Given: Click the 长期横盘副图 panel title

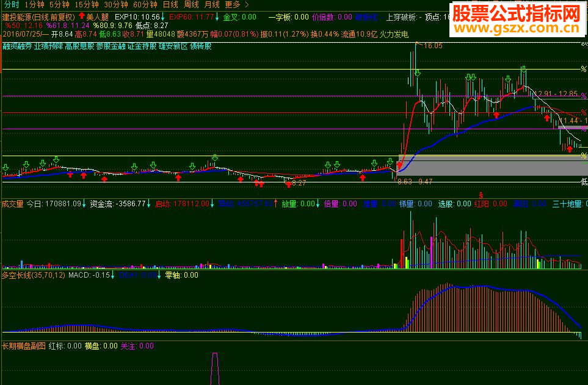Looking at the screenshot, I should [x=24, y=346].
